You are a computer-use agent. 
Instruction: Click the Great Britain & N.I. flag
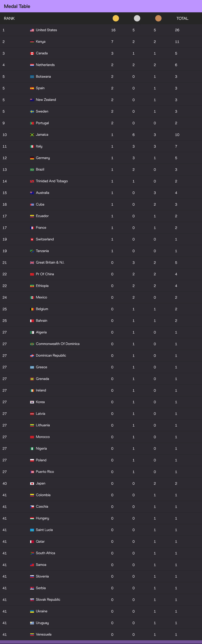pyautogui.click(x=32, y=263)
